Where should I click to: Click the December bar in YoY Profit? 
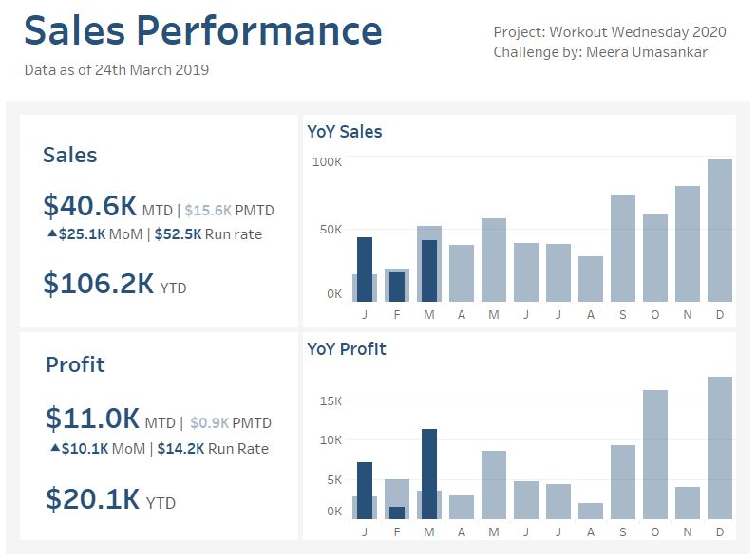[719, 447]
